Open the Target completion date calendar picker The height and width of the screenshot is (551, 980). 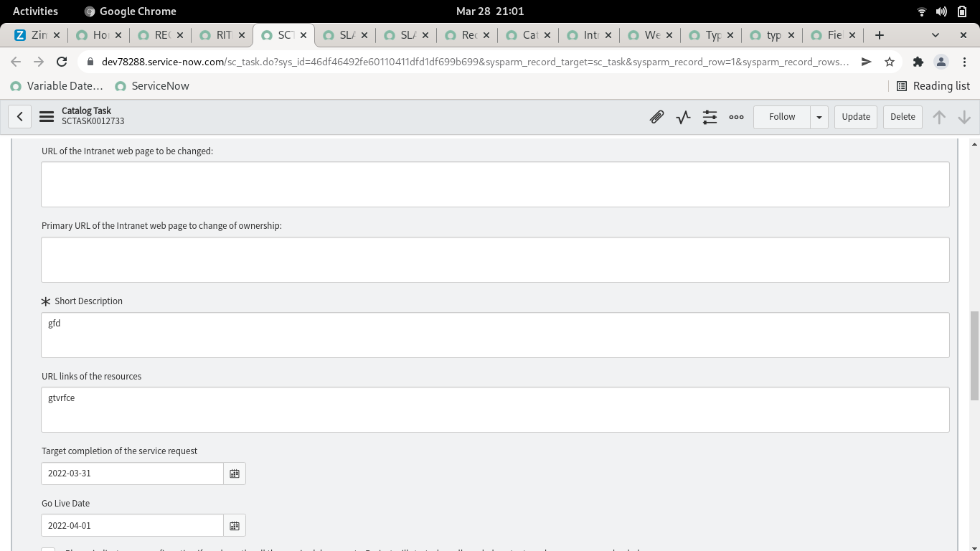235,473
